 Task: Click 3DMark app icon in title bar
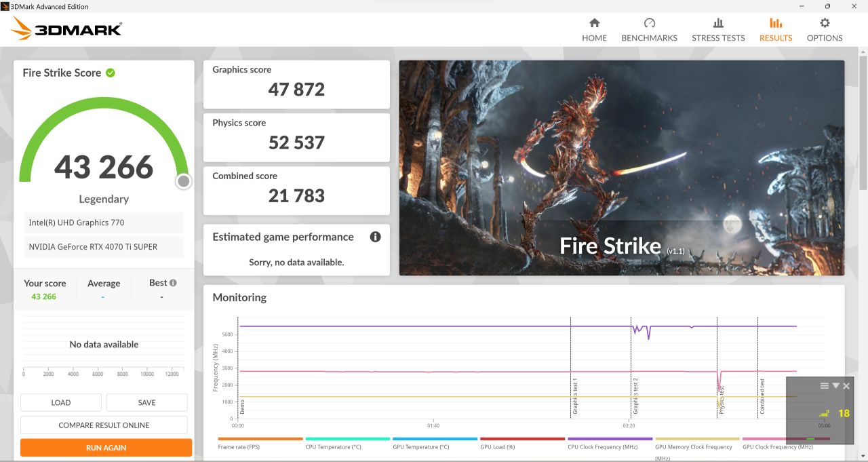5,6
